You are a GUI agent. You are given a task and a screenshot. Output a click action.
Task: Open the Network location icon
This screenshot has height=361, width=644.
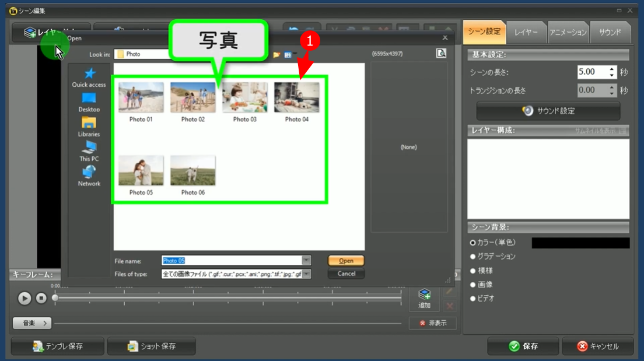point(89,173)
